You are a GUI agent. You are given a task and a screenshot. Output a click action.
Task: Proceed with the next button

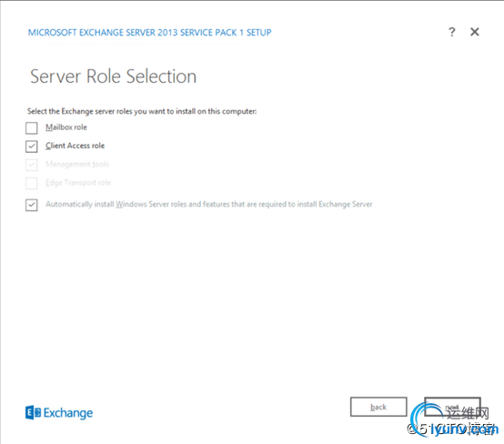click(x=452, y=407)
